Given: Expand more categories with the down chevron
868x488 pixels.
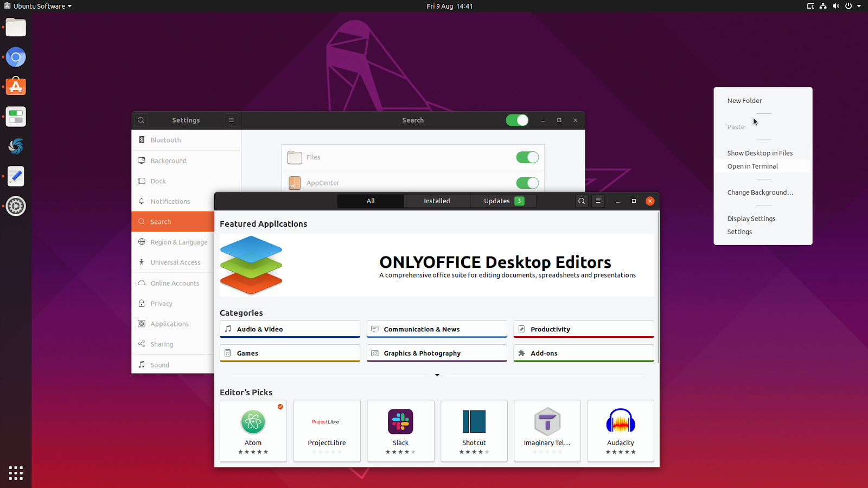Looking at the screenshot, I should (x=437, y=375).
